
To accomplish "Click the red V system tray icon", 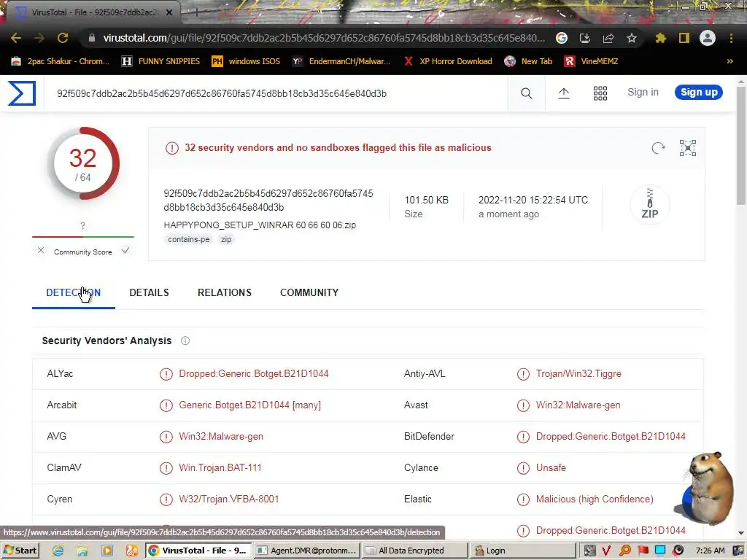I will coord(606,551).
